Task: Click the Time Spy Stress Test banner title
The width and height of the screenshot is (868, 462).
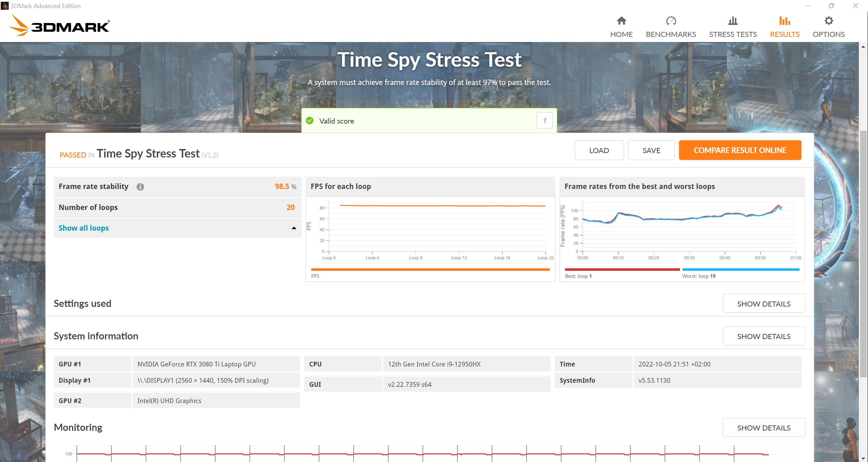Action: pos(429,60)
